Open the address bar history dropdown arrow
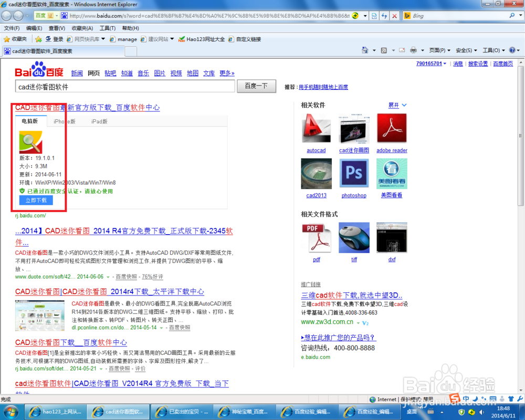 point(365,16)
